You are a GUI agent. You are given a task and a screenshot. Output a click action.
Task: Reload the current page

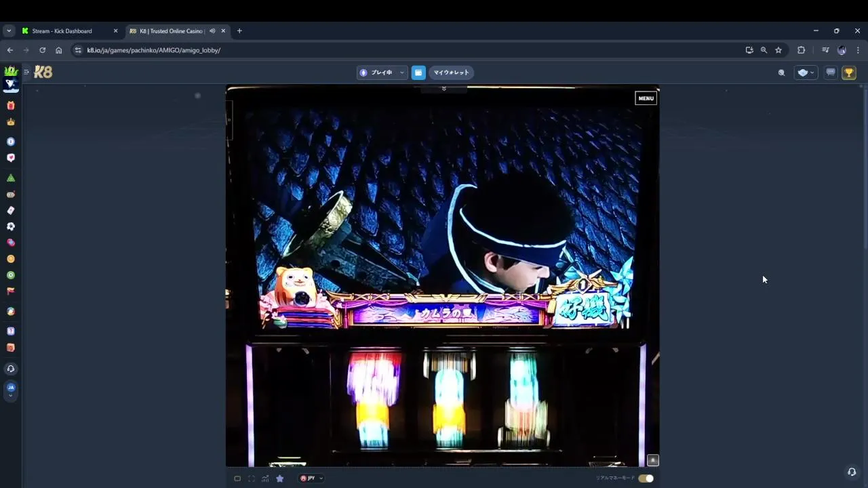[42, 50]
